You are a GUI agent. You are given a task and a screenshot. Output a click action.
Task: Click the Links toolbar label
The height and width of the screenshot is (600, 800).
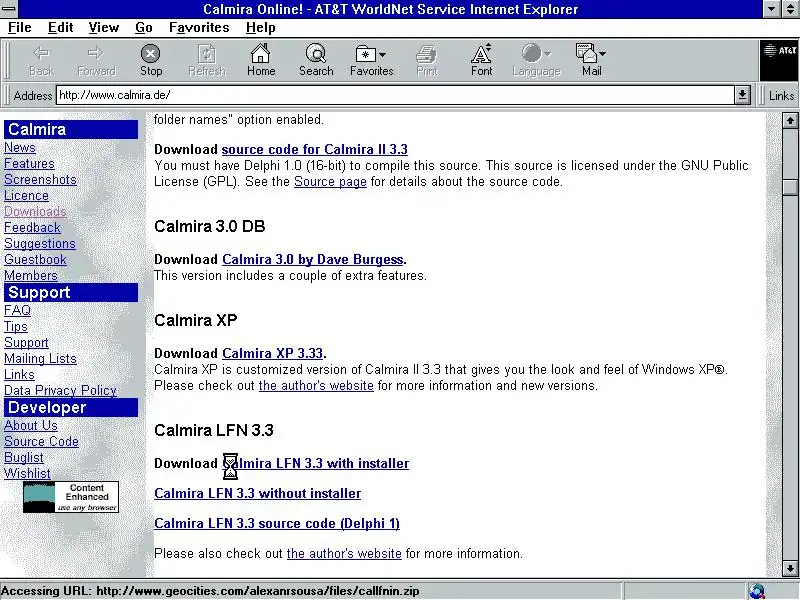[x=781, y=95]
